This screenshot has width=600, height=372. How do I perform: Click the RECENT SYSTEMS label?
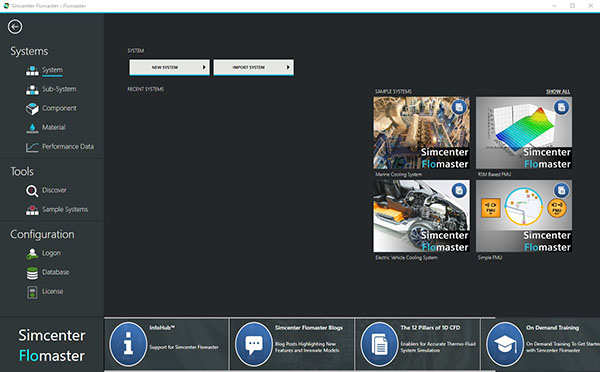pyautogui.click(x=145, y=89)
